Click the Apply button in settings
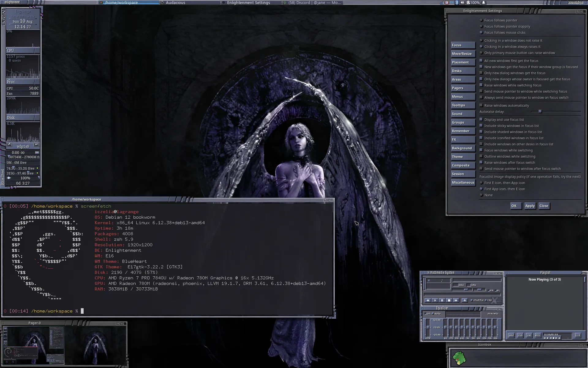 pyautogui.click(x=530, y=206)
